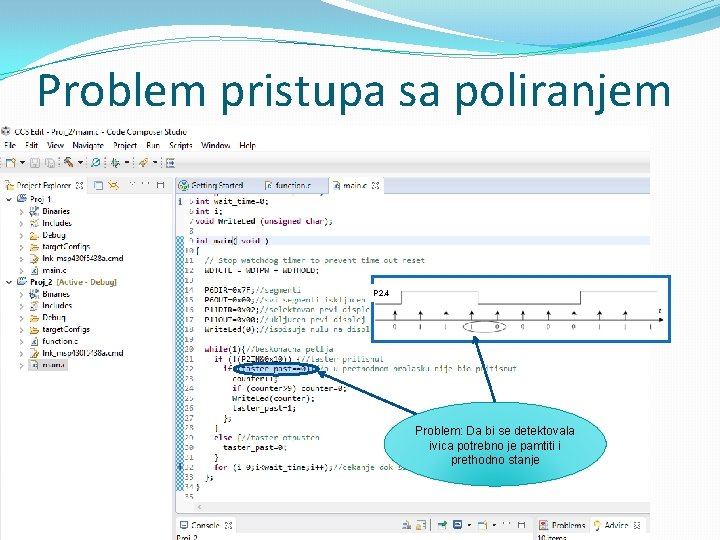This screenshot has width=720, height=540.
Task: Open the File menu
Action: point(10,145)
